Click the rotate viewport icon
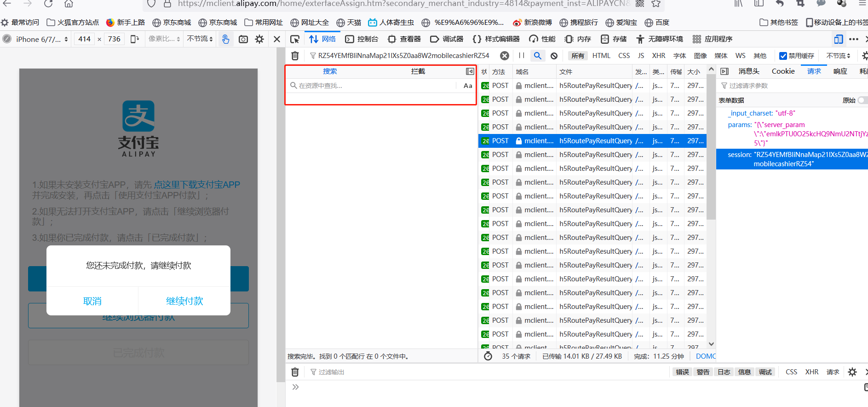The image size is (868, 407). (135, 39)
